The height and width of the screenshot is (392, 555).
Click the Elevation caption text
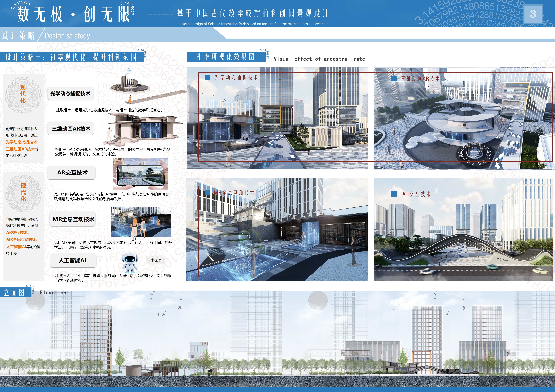[x=53, y=293]
